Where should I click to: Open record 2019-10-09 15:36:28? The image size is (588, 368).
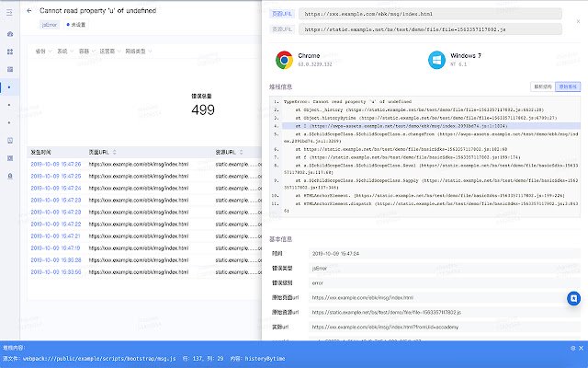pos(56,260)
